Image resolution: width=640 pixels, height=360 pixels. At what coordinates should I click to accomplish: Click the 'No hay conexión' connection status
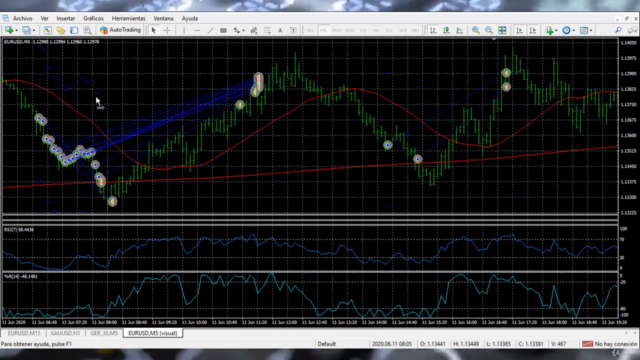click(609, 344)
